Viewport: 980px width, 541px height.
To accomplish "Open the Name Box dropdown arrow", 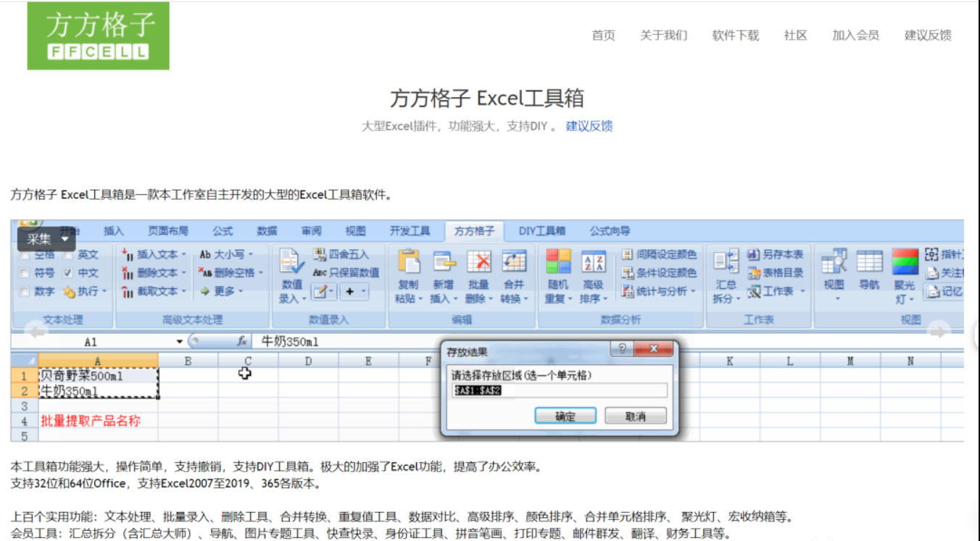I will tap(180, 342).
